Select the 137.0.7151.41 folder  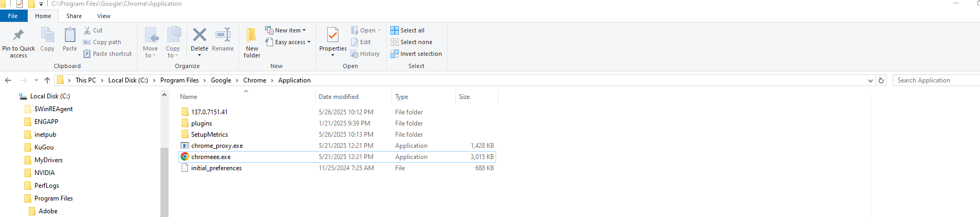[337, 112]
